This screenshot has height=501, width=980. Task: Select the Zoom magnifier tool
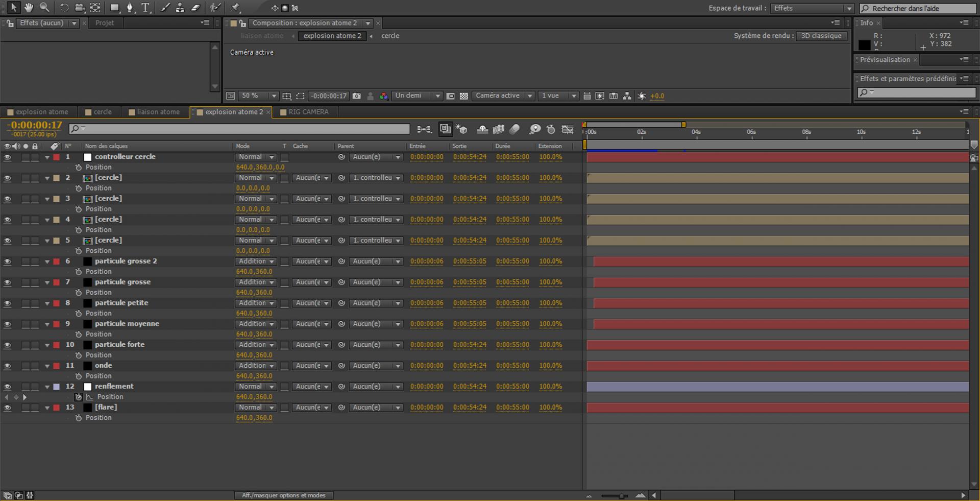pyautogui.click(x=44, y=7)
